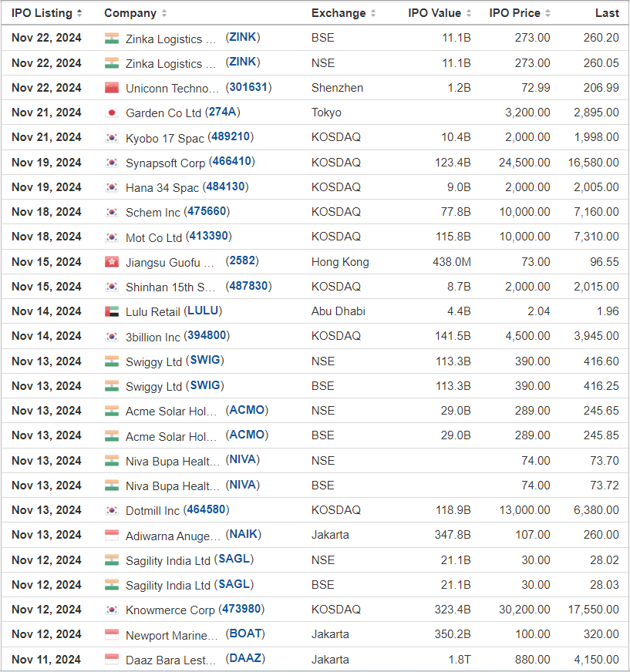Click the IPO Listing column header
This screenshot has height=672, width=630.
[42, 13]
